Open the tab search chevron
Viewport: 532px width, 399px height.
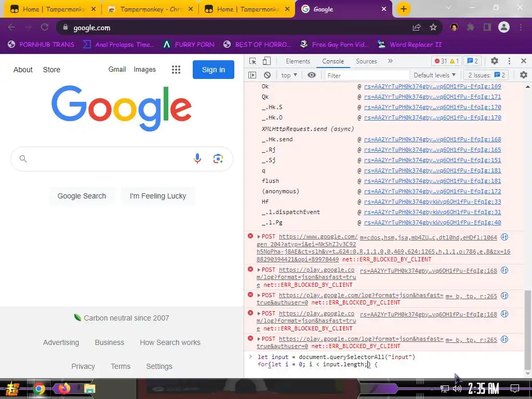coord(448,7)
